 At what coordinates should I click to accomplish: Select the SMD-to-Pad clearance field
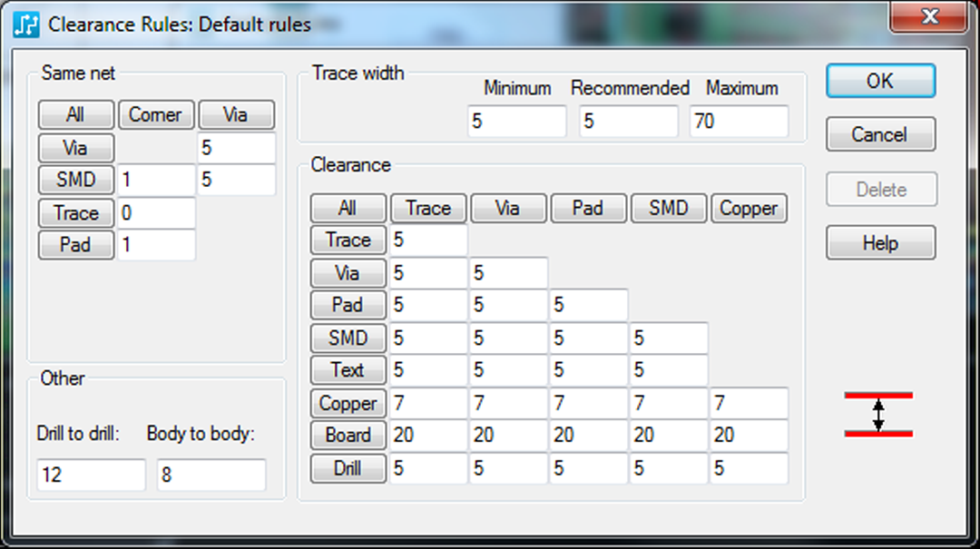point(588,338)
